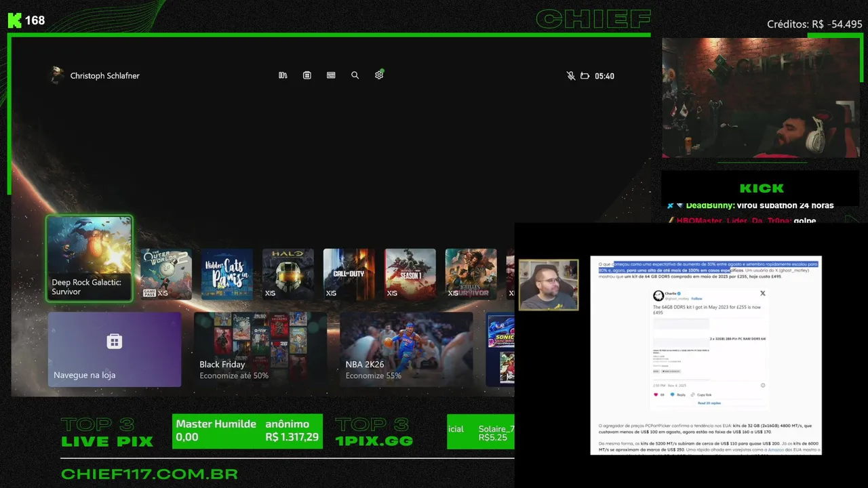Open the Game Pass icon in top bar

331,75
